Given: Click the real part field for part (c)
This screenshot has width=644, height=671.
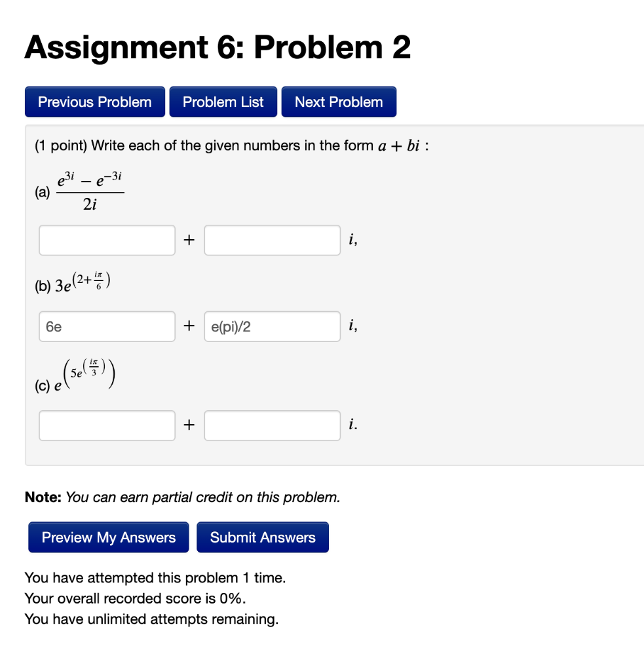Looking at the screenshot, I should coord(107,425).
